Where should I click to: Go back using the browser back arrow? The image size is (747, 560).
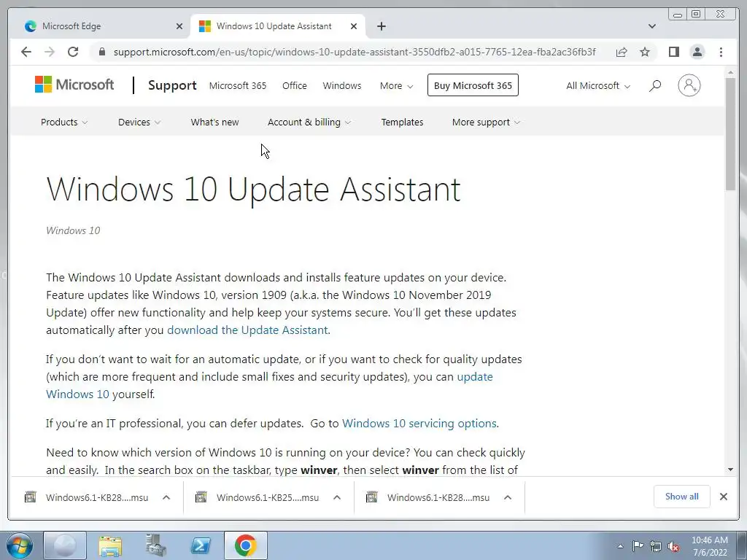tap(26, 52)
